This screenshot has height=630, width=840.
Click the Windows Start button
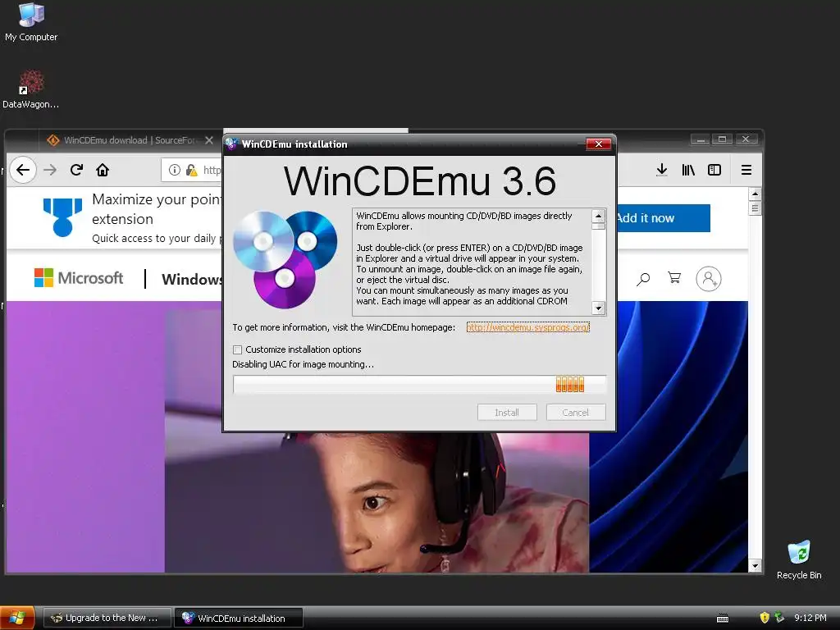tap(17, 618)
